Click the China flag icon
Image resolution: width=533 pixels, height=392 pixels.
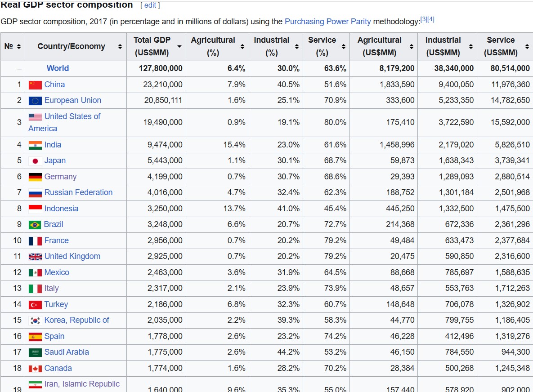[x=35, y=85]
